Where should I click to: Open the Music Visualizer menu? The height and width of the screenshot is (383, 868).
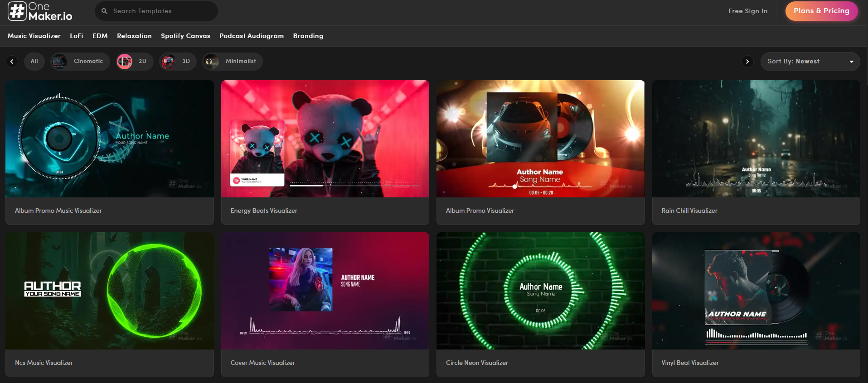coord(34,36)
